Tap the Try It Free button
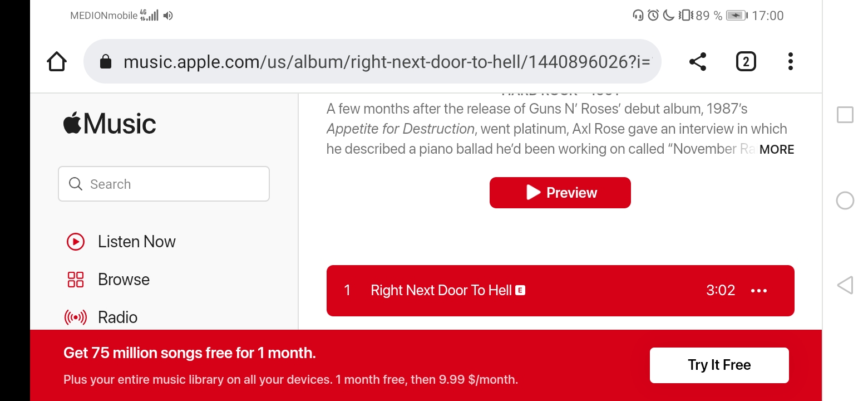This screenshot has width=868, height=401. (x=719, y=365)
